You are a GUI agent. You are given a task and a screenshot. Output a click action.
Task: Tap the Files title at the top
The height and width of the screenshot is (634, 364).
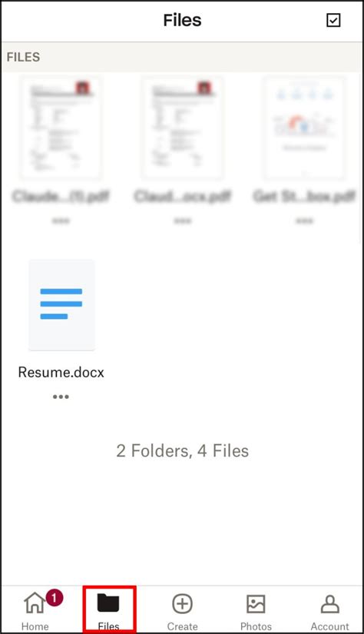[x=182, y=20]
